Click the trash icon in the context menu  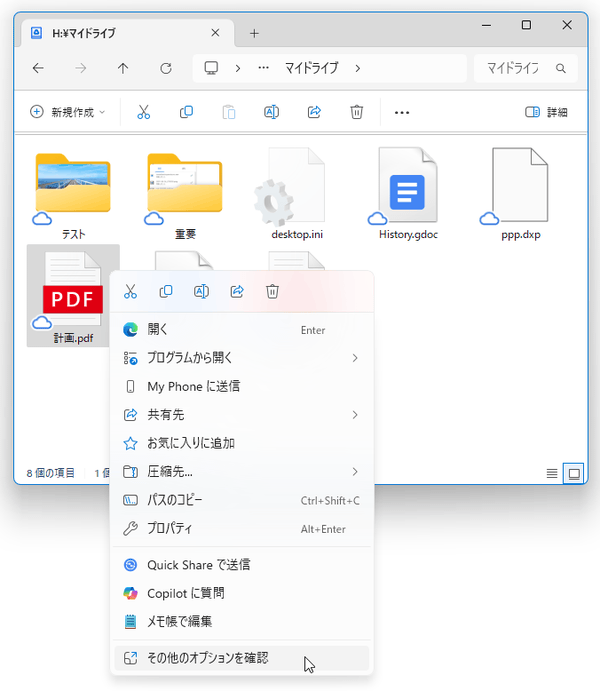coord(272,291)
